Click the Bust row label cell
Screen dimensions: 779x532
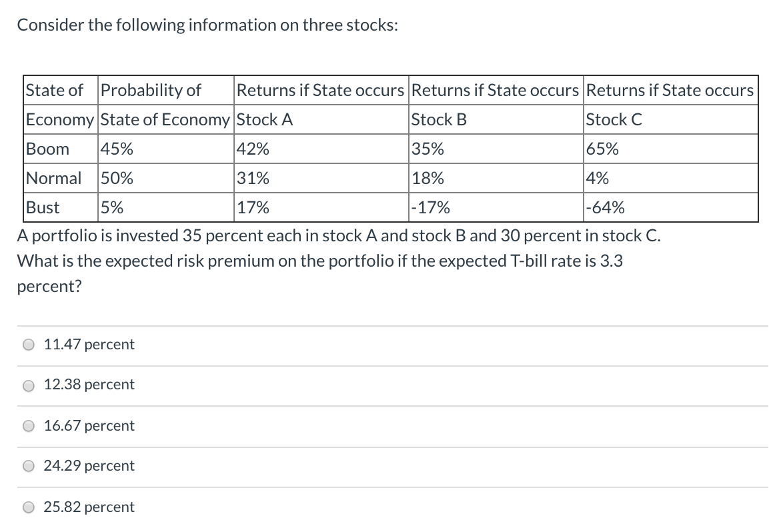tap(42, 208)
